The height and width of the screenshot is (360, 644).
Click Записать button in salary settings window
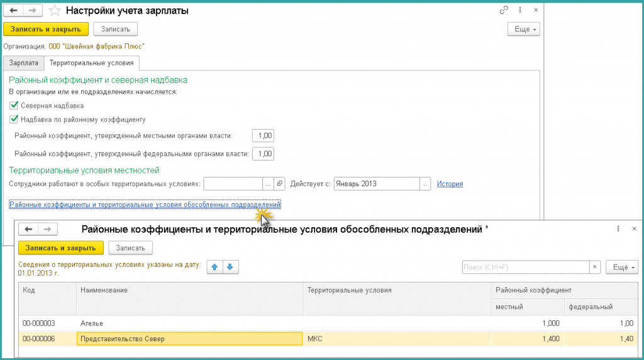point(116,29)
